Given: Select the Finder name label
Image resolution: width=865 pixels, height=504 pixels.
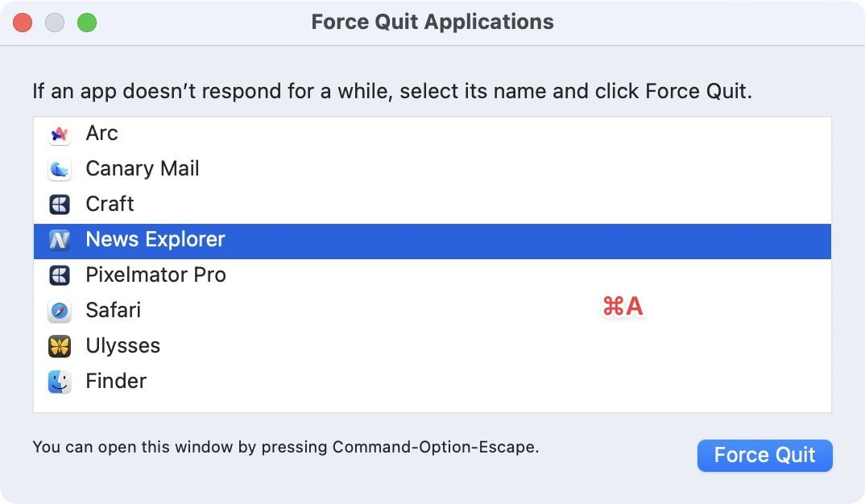Looking at the screenshot, I should 116,382.
